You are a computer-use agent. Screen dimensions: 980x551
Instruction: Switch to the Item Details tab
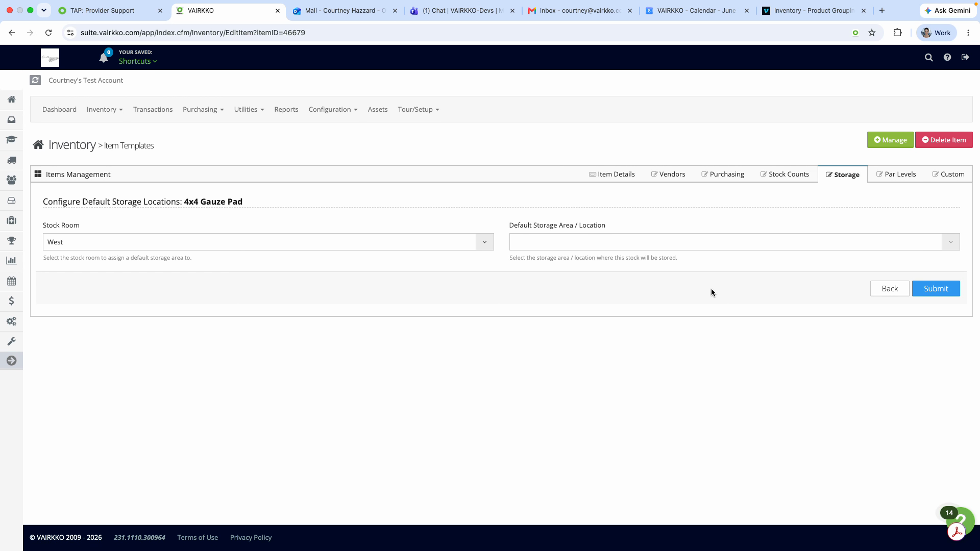point(612,174)
